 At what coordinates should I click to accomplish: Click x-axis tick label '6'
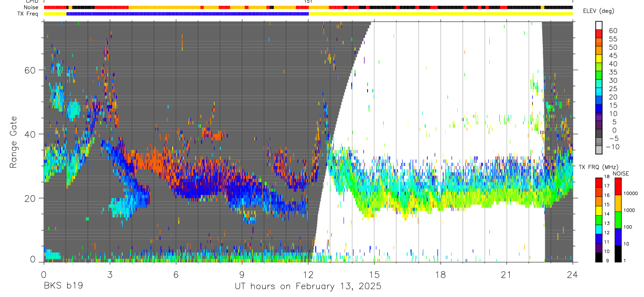click(x=176, y=274)
